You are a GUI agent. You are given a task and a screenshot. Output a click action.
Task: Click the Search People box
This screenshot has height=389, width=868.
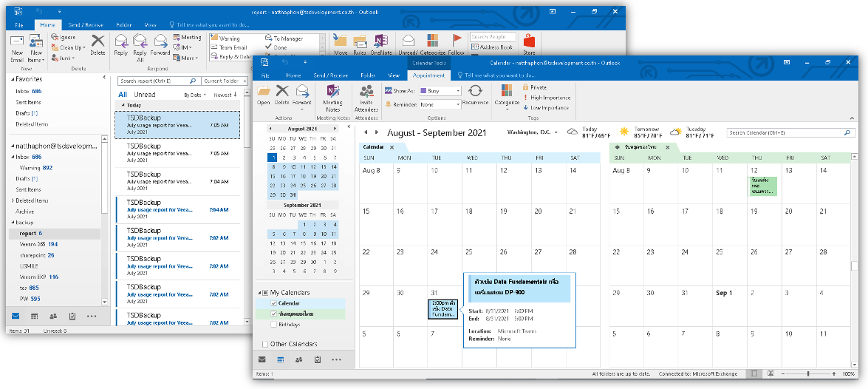(493, 37)
